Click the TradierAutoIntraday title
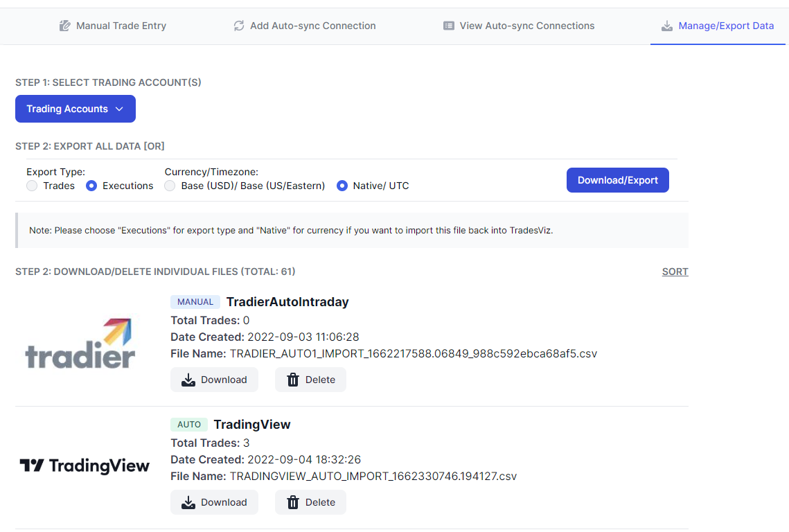Viewport: 789px width, 532px height. 287,301
